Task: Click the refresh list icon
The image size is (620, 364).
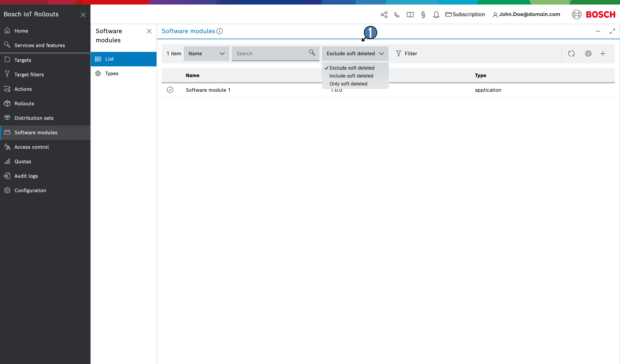Action: pos(571,54)
